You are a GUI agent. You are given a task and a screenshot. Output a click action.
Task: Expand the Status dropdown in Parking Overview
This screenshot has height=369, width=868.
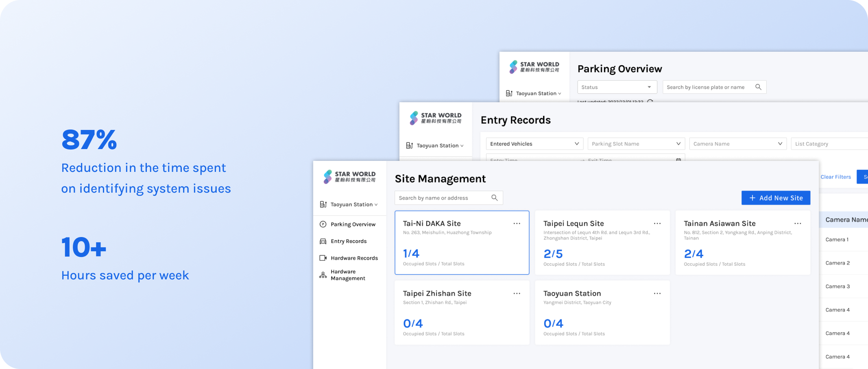(x=617, y=87)
